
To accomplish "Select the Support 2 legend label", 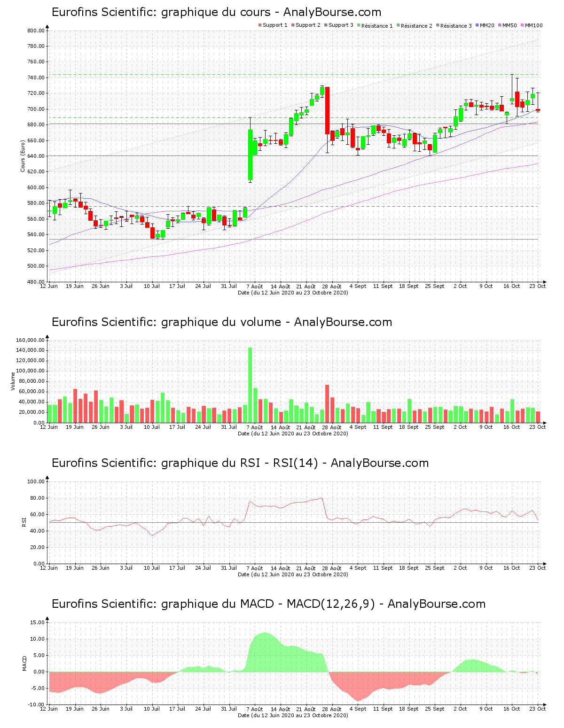I will pyautogui.click(x=308, y=25).
